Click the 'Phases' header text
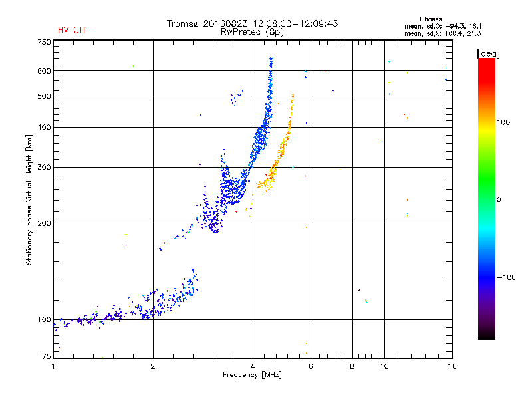532x399 pixels. click(430, 19)
